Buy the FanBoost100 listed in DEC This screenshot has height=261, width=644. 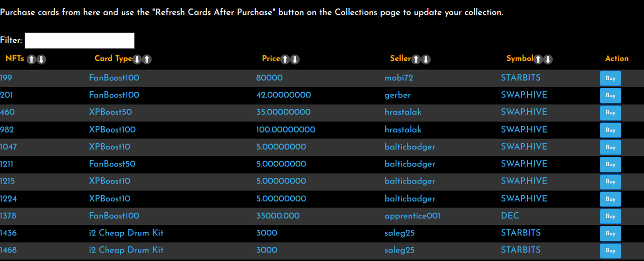[610, 216]
